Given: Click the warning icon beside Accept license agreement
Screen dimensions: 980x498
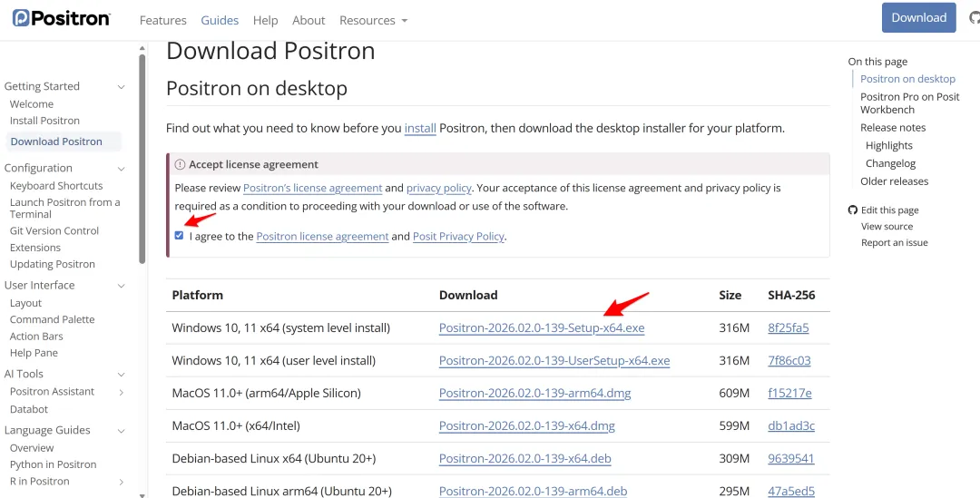Looking at the screenshot, I should click(x=180, y=165).
